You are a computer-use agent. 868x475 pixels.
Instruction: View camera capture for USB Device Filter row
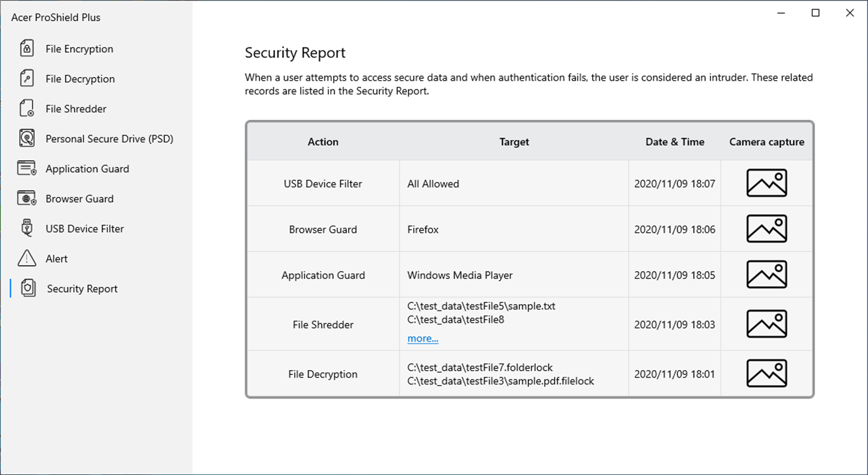(x=767, y=184)
